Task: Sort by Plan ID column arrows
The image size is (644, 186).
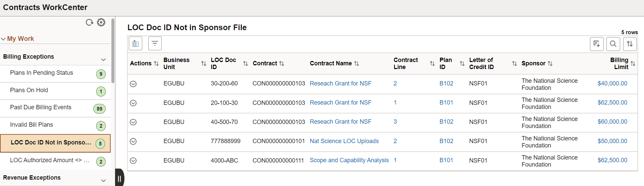Action: [462, 63]
